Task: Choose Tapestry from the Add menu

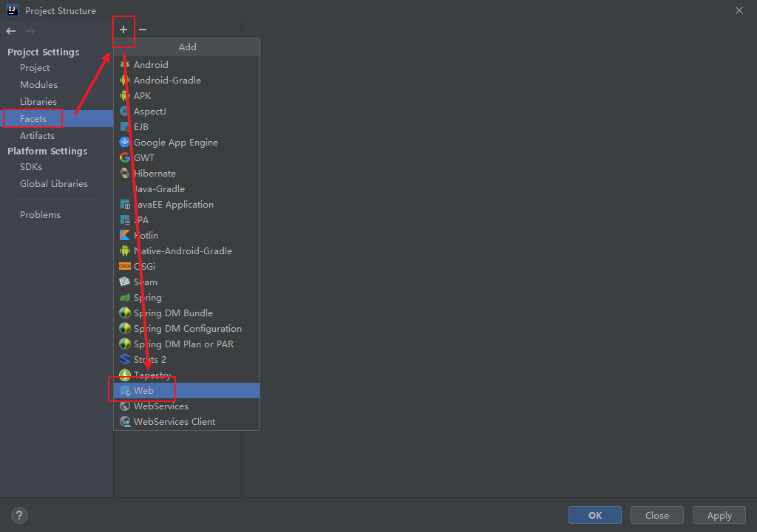Action: [187, 375]
